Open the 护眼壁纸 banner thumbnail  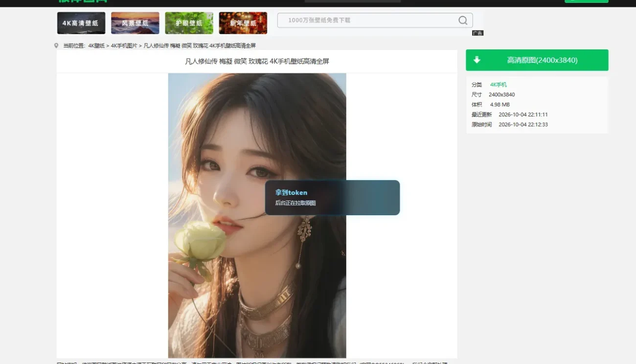(x=189, y=23)
